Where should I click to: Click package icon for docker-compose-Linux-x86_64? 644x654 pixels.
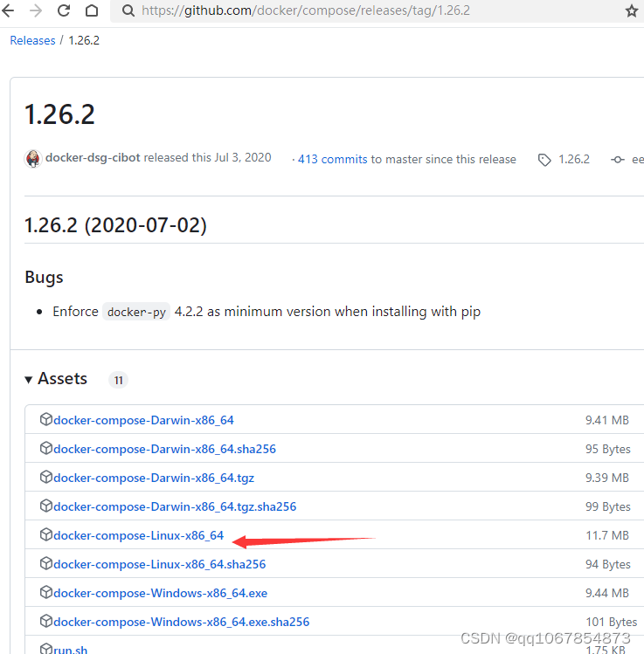46,534
